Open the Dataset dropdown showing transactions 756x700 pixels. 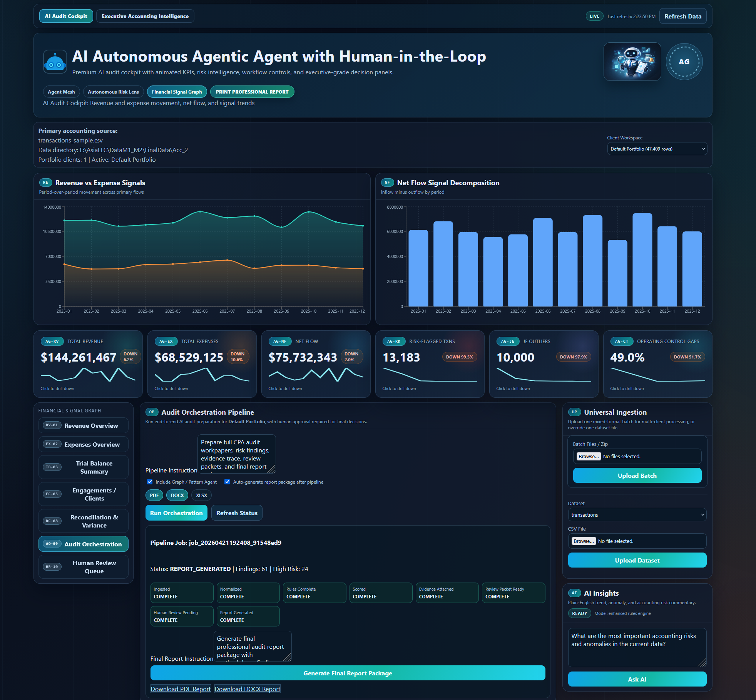tap(637, 515)
